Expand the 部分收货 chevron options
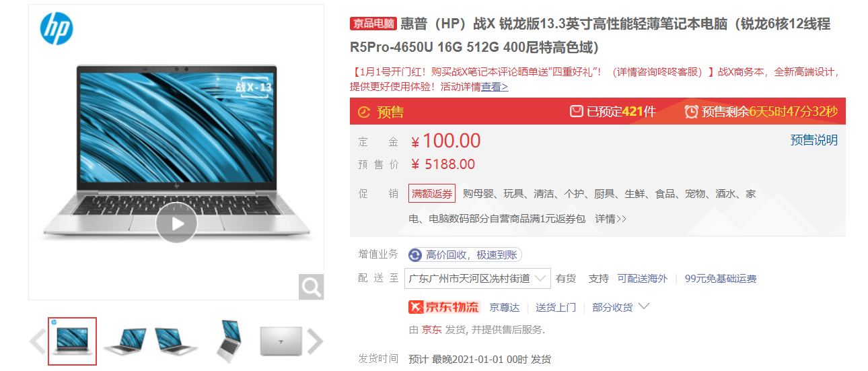Viewport: 868px width, 371px height. 643,307
